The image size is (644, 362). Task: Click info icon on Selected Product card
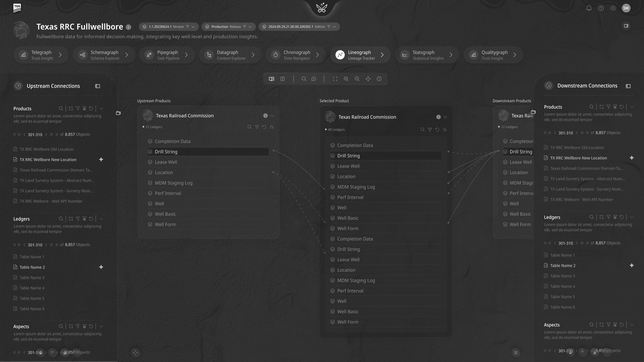[438, 117]
